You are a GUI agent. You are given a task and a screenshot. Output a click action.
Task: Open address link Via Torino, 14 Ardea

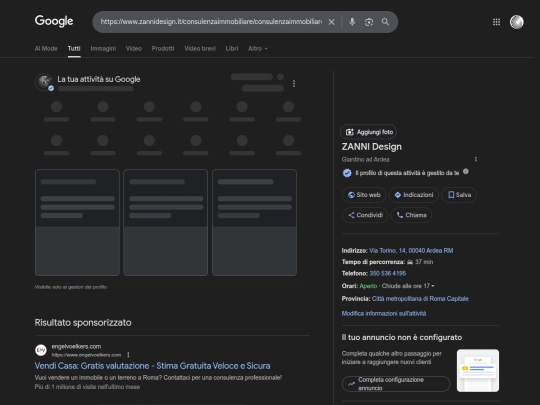tap(411, 251)
